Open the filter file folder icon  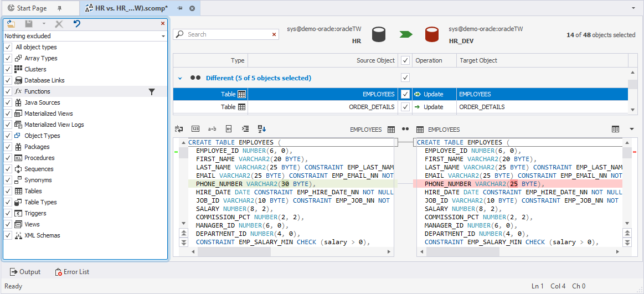pos(11,24)
